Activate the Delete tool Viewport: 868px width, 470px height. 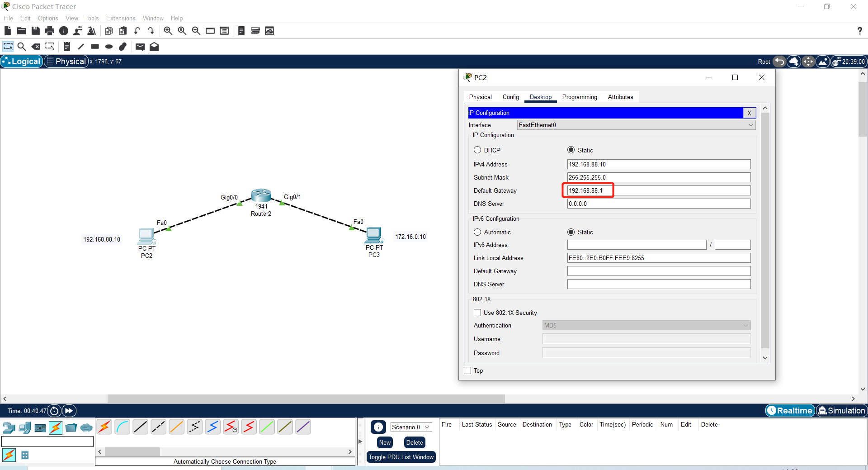point(36,47)
